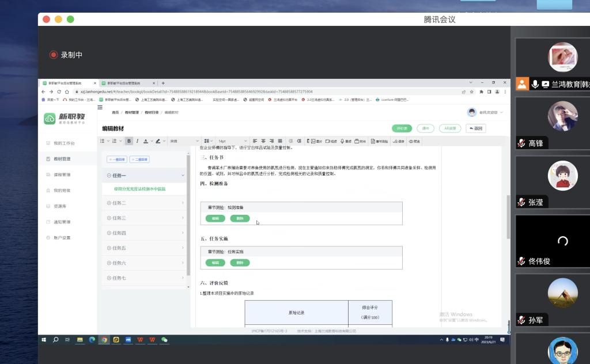The width and height of the screenshot is (590, 364).
Task: Justify text in editor
Action: click(x=280, y=141)
